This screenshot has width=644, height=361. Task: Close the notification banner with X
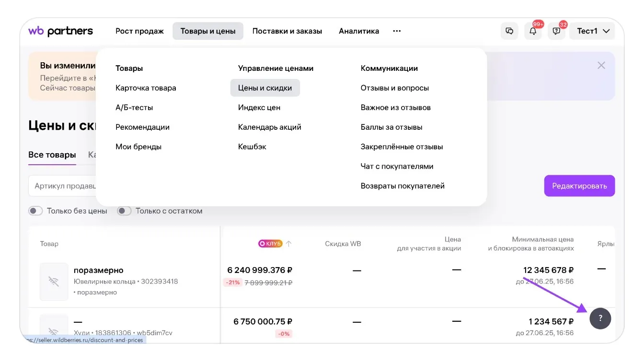pos(601,66)
